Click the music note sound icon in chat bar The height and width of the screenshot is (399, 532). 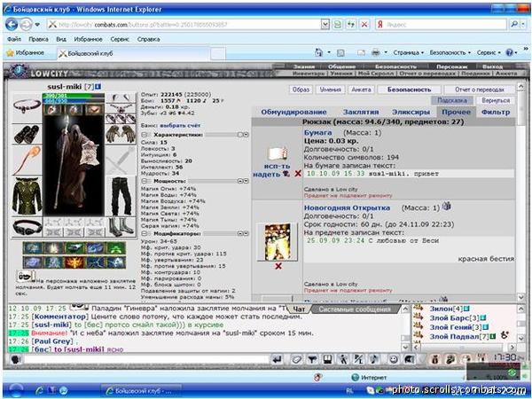pyautogui.click(x=374, y=359)
